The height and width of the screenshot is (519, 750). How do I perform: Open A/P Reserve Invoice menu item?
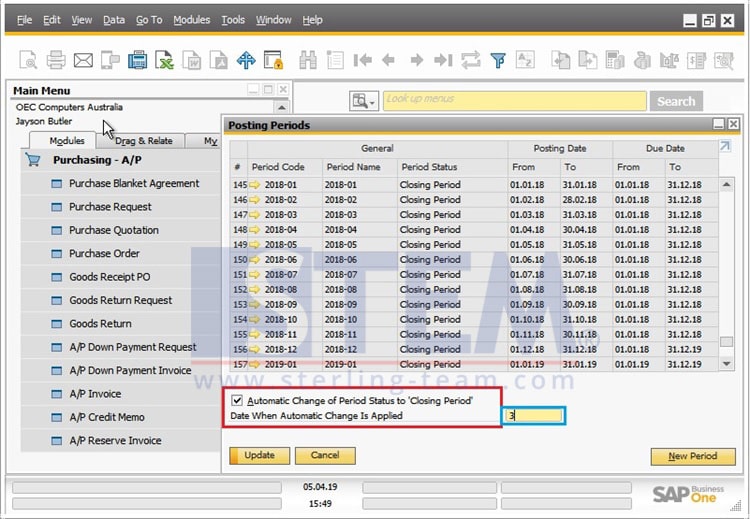click(120, 441)
